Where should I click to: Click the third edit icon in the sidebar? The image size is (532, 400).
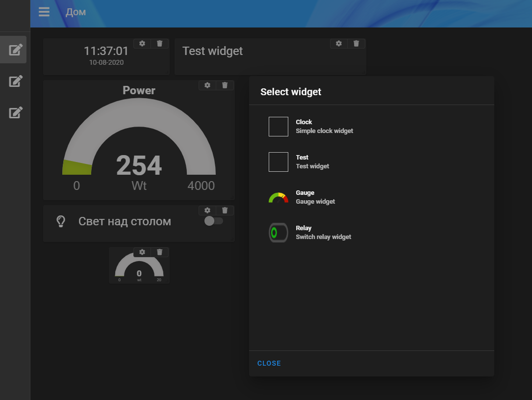point(15,112)
